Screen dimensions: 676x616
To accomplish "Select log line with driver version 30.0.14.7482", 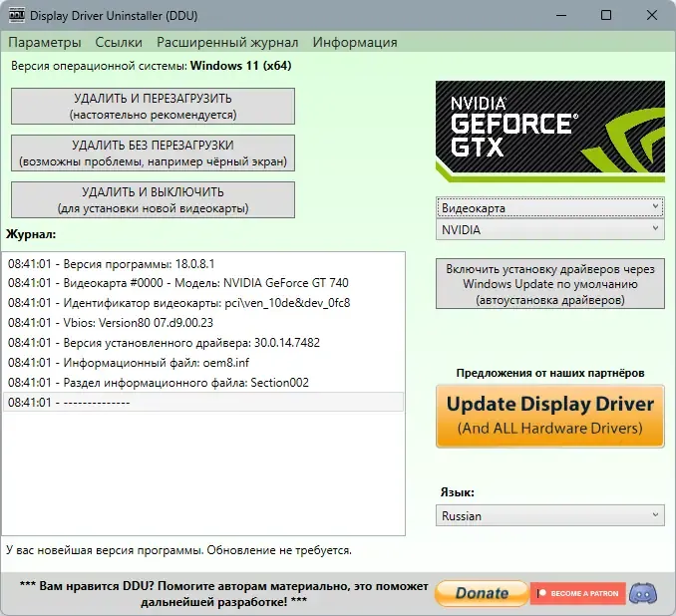I will point(203,342).
